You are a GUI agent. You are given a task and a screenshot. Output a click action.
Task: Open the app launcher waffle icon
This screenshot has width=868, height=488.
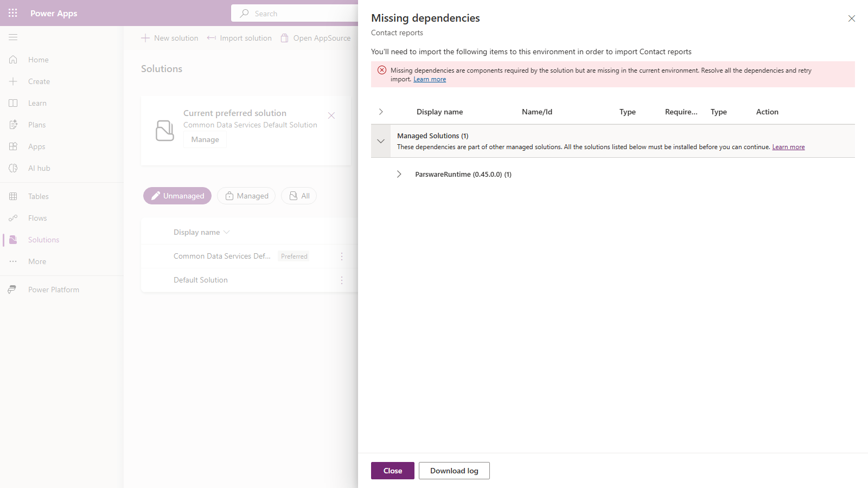(x=13, y=13)
